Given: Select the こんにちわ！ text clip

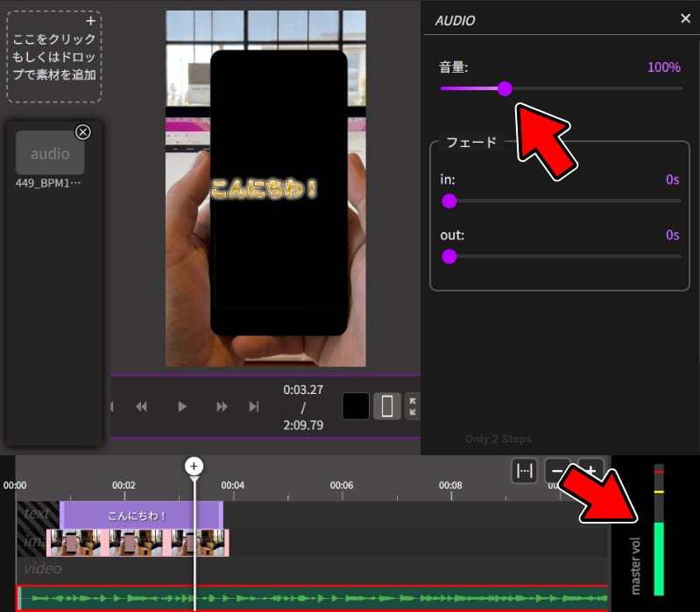Looking at the screenshot, I should (142, 515).
